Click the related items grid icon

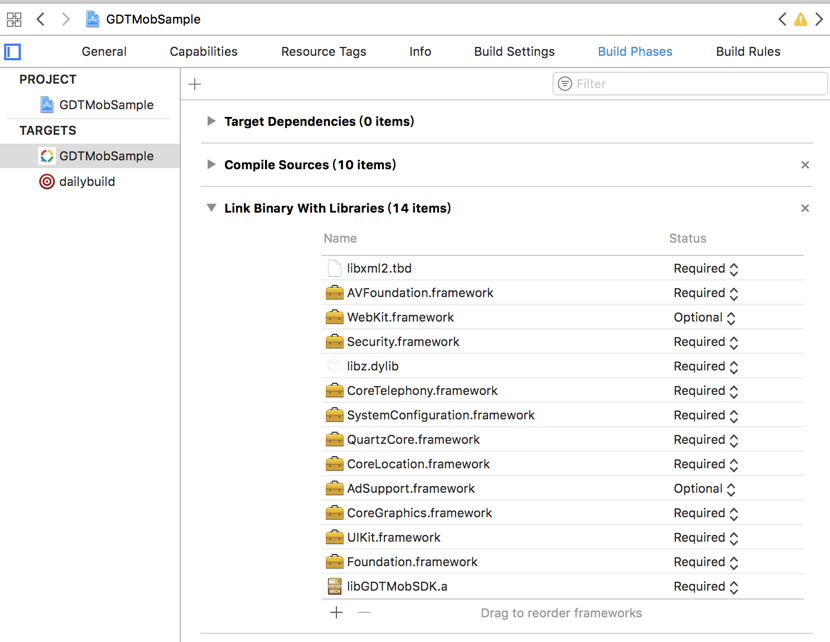(14, 19)
